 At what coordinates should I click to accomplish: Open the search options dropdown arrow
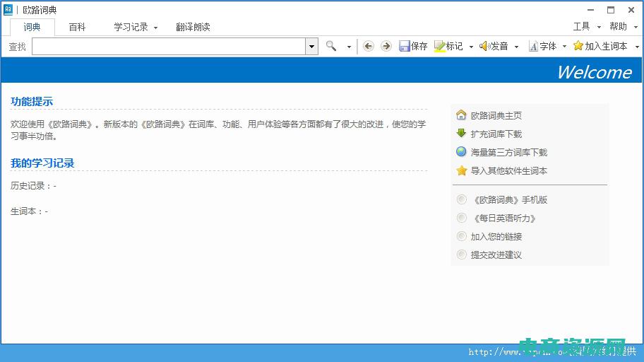(349, 47)
